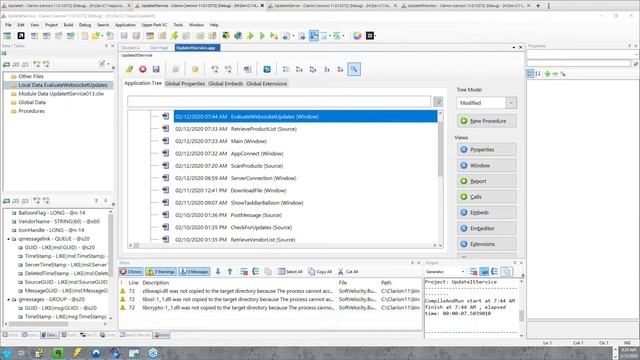The width and height of the screenshot is (640, 360).
Task: Click the lightning bolt icon in main toolbar
Action: (174, 36)
